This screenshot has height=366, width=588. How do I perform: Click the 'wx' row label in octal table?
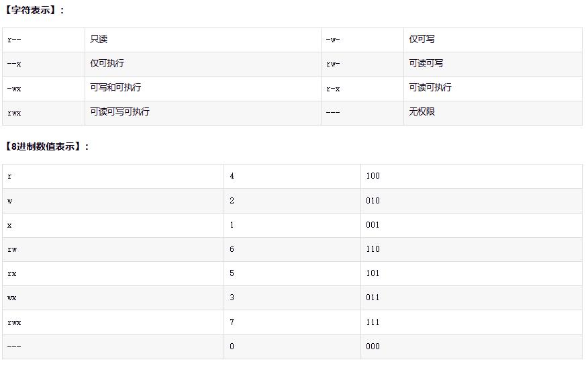[x=11, y=298]
